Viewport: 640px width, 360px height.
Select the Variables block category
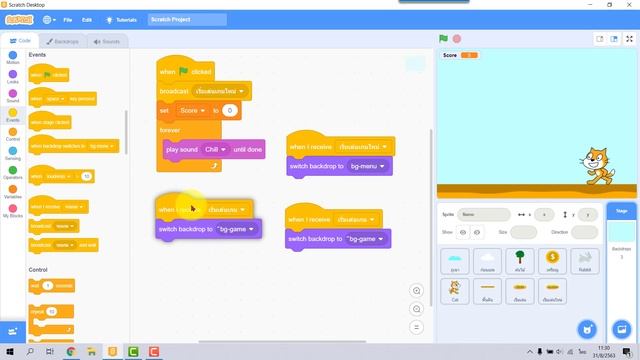pyautogui.click(x=13, y=192)
